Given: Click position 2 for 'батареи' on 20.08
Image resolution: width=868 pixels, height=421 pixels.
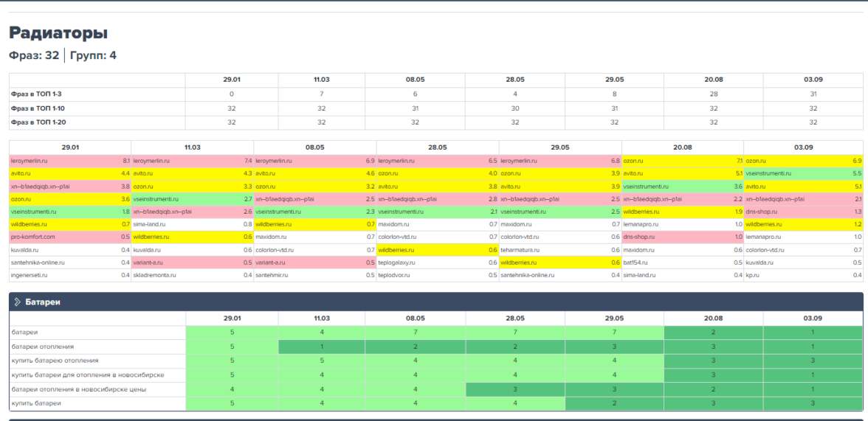Looking at the screenshot, I should pos(714,333).
